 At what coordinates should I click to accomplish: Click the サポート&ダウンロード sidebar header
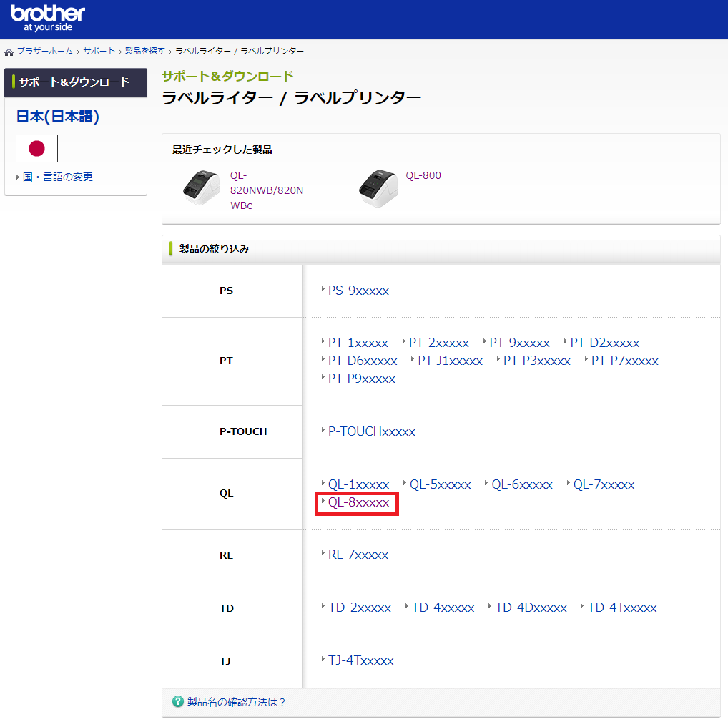point(76,82)
